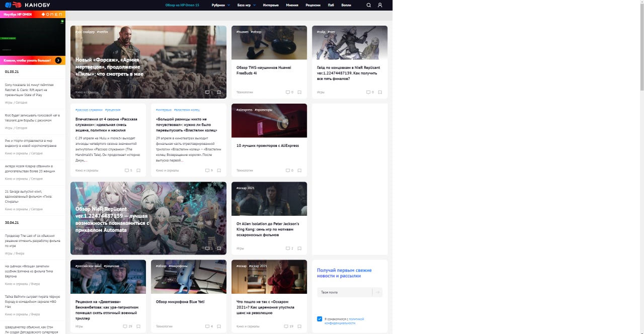
Task: Open the HP Omen laptop ad banner
Action: [33, 38]
